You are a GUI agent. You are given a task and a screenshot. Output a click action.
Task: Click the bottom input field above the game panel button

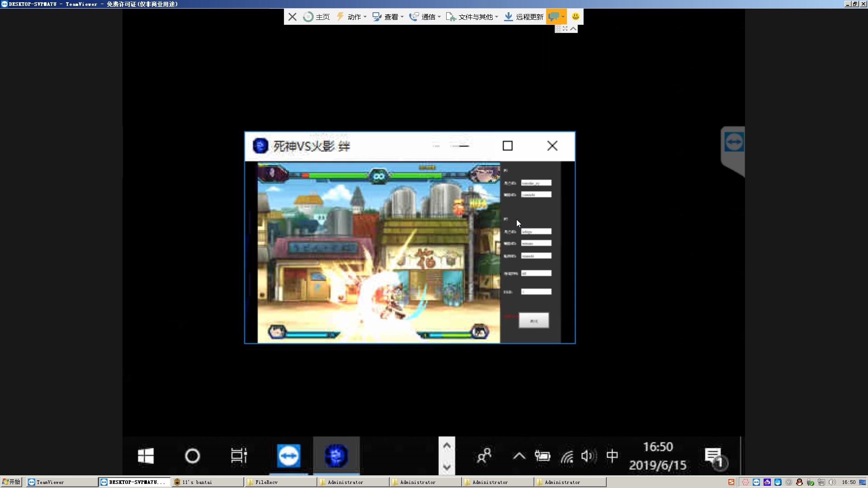(536, 292)
